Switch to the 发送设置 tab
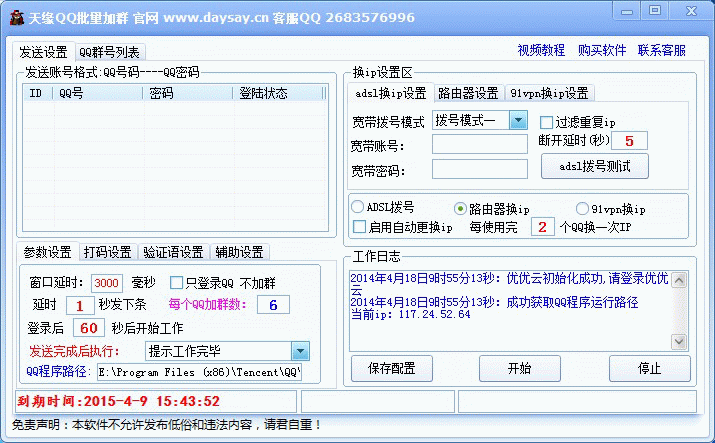Screen dimensions: 715x443 (x=43, y=52)
